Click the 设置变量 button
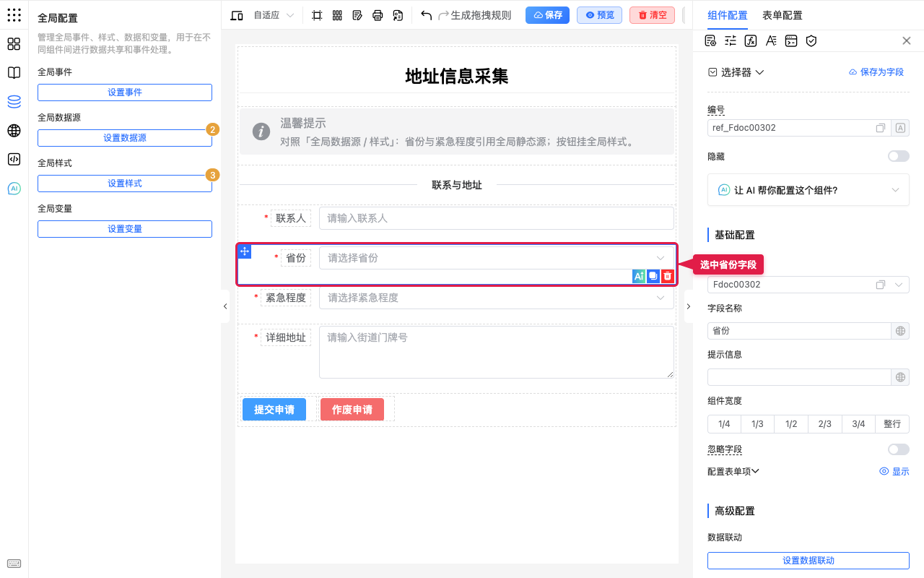This screenshot has width=924, height=578. pos(125,229)
